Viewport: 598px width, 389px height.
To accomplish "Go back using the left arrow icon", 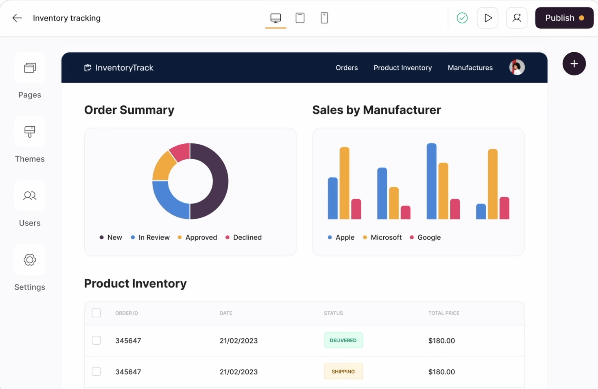I will (17, 18).
